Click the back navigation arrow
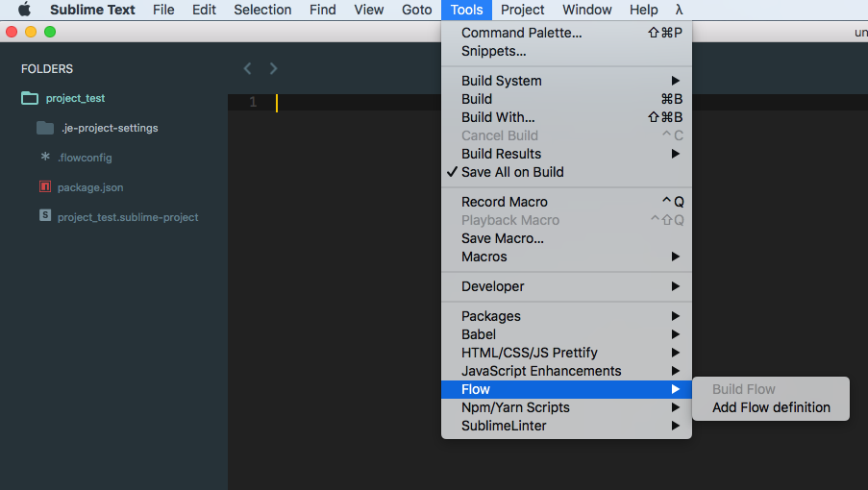 [248, 68]
